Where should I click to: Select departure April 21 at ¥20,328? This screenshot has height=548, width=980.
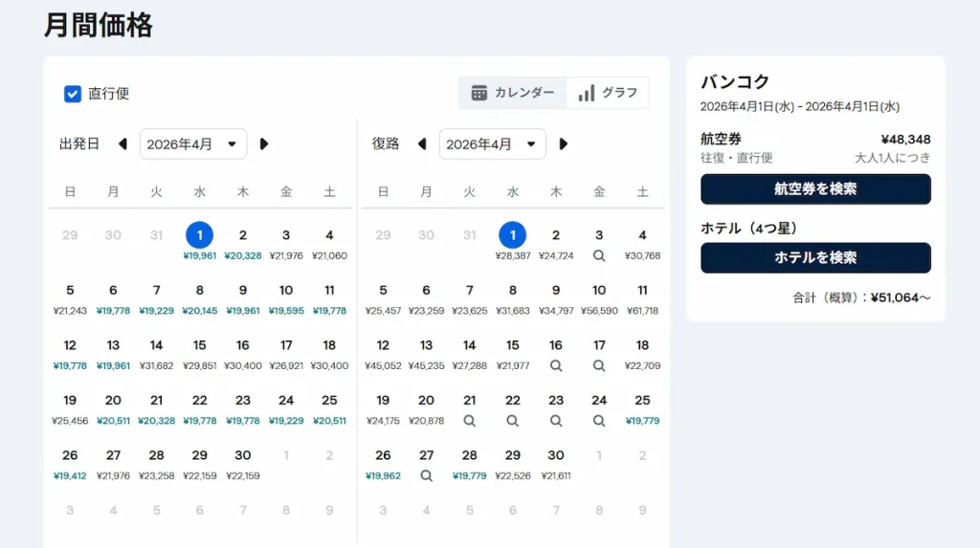pyautogui.click(x=156, y=408)
